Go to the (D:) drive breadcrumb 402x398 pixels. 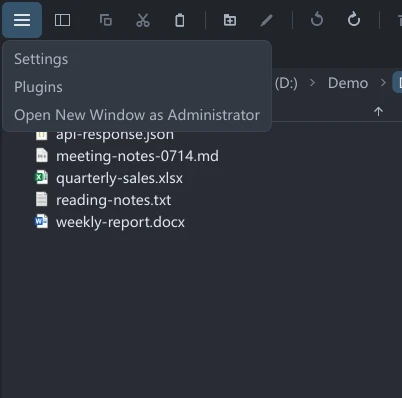(286, 83)
